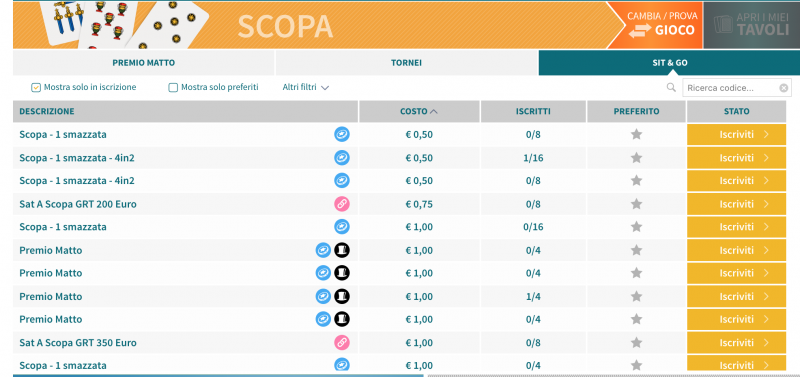
Task: Clear the Ricerca codice search field
Action: [784, 88]
